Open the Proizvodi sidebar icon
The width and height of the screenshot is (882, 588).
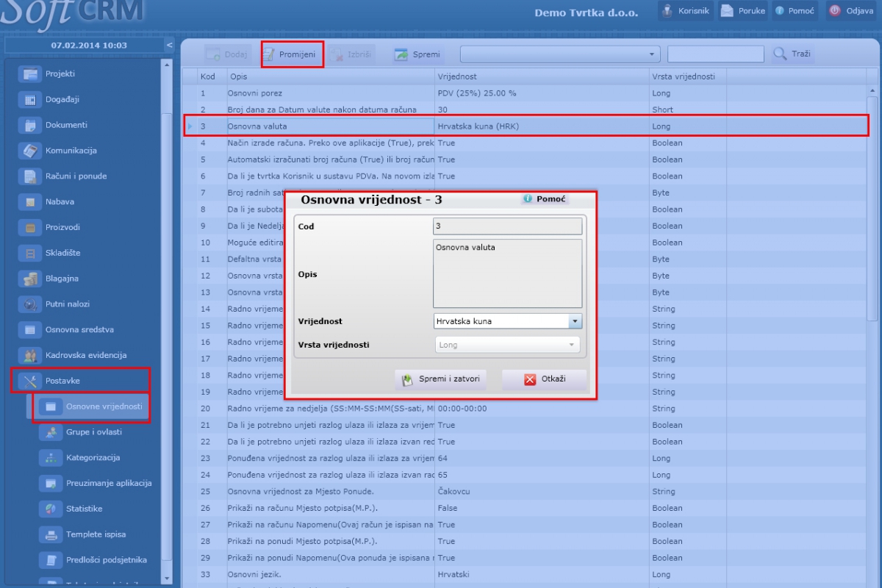click(x=30, y=227)
